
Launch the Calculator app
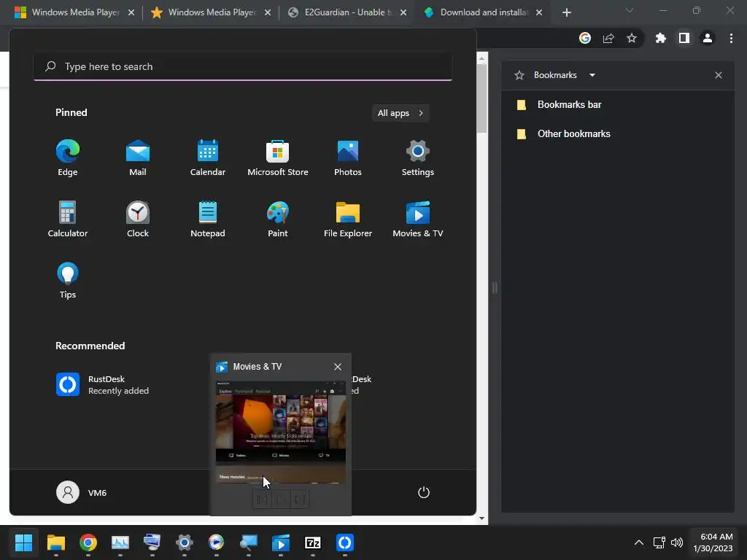coord(68,219)
